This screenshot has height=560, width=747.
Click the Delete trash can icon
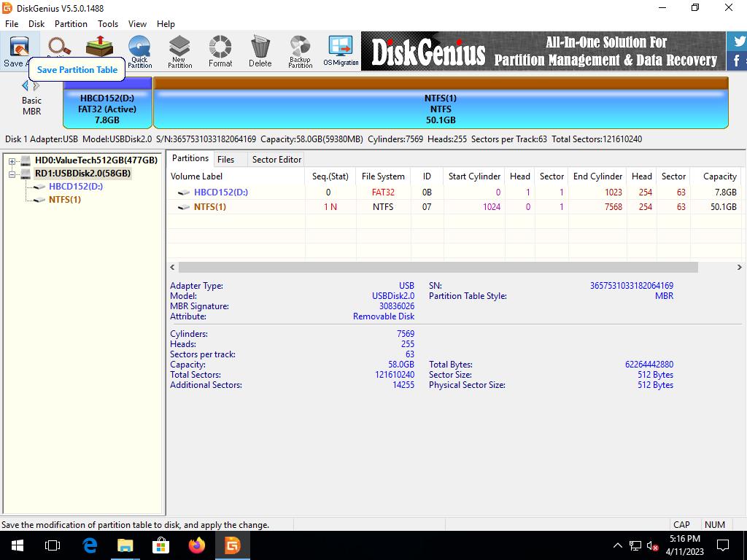pos(260,52)
